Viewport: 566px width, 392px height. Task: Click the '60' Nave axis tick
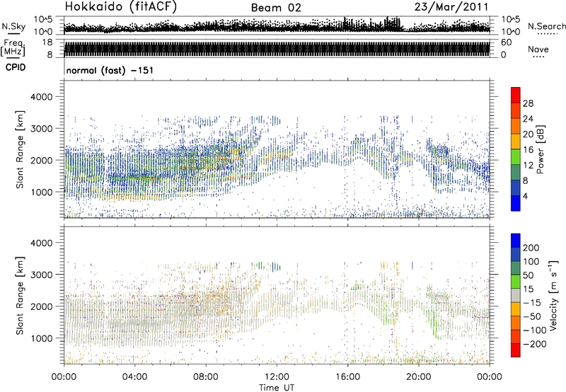tap(506, 42)
